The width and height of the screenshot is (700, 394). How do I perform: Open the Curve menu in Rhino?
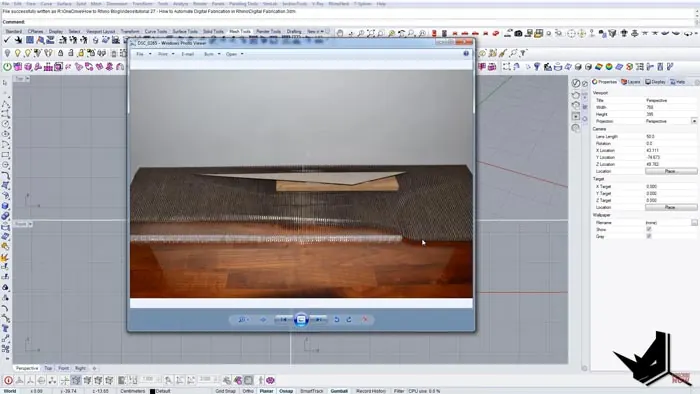point(46,4)
